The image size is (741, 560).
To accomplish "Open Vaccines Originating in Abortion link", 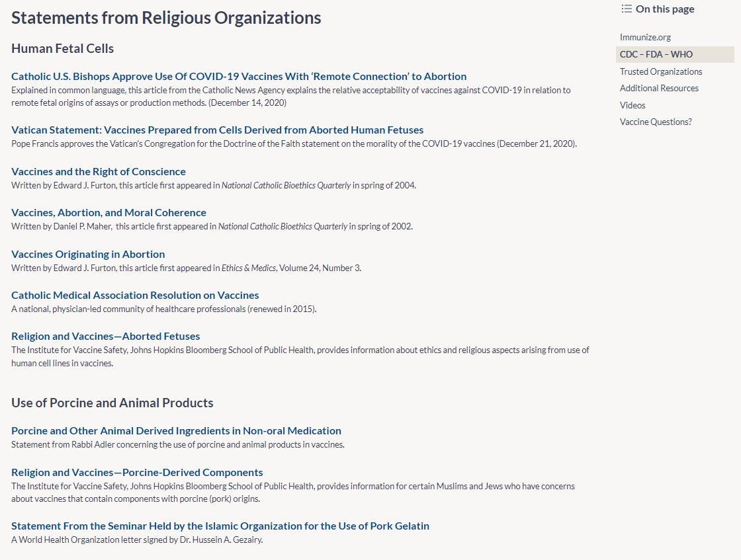I will tap(88, 255).
